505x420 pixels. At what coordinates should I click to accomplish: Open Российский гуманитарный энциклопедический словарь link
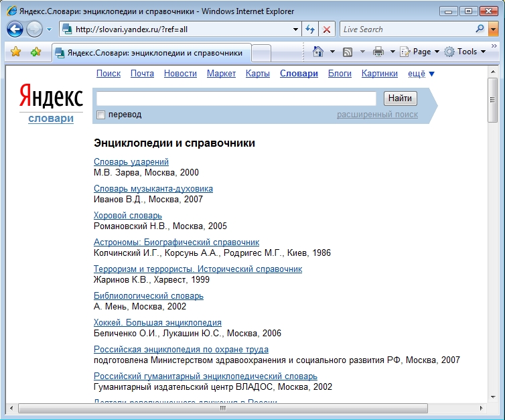206,376
